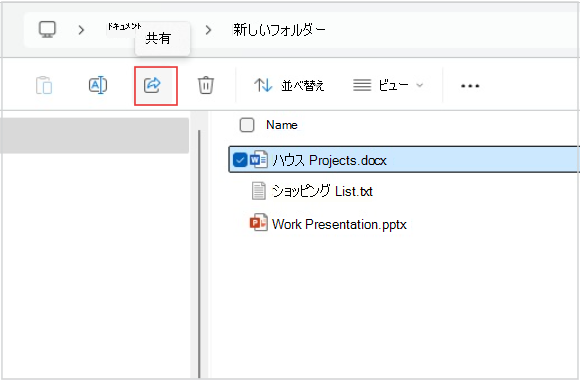Click the PowerPoint icon of Work Presentation.pptx
The height and width of the screenshot is (380, 580).
click(x=259, y=223)
